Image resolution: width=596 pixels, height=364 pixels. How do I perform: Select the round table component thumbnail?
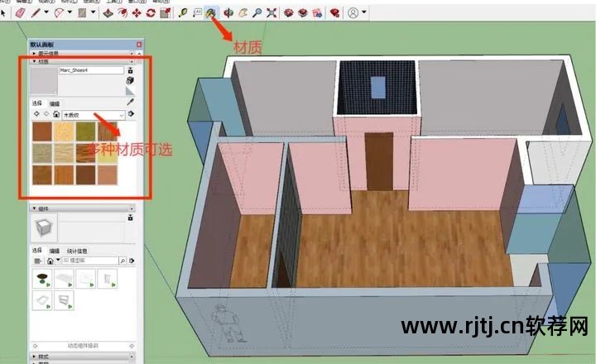42,279
